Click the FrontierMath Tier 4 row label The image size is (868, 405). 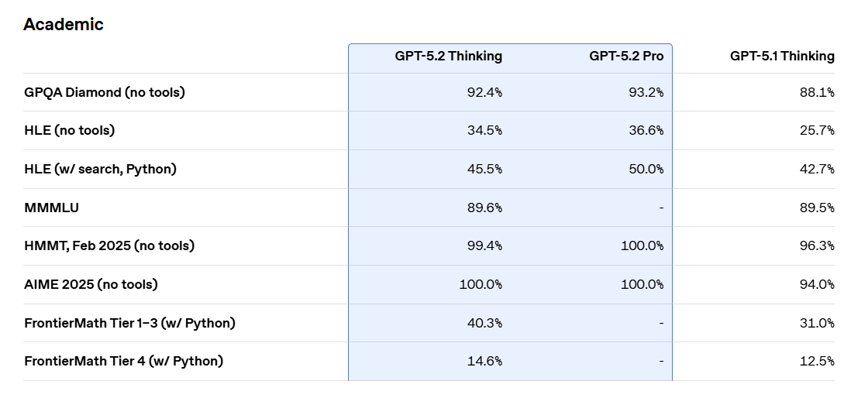(x=123, y=361)
